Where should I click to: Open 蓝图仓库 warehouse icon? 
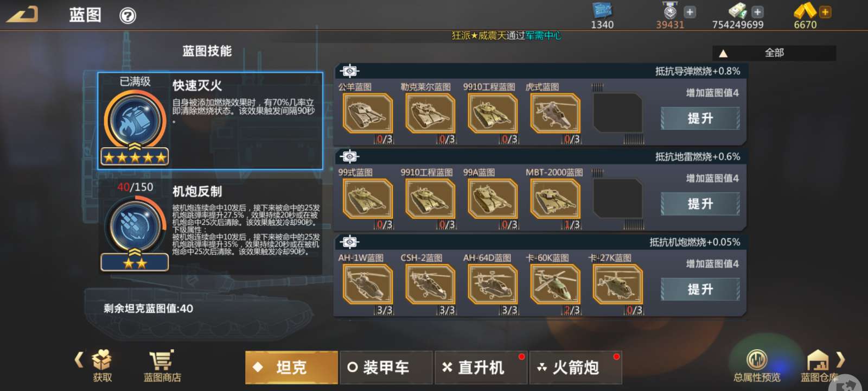point(818,360)
